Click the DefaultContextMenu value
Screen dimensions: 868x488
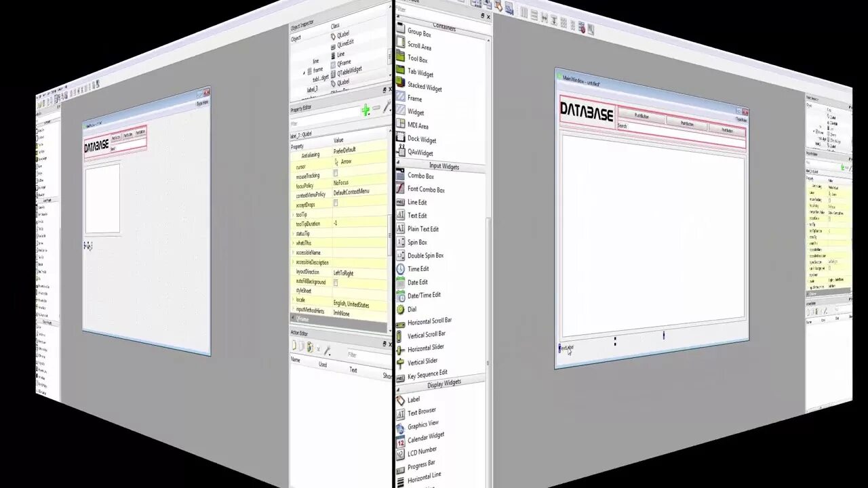(351, 192)
